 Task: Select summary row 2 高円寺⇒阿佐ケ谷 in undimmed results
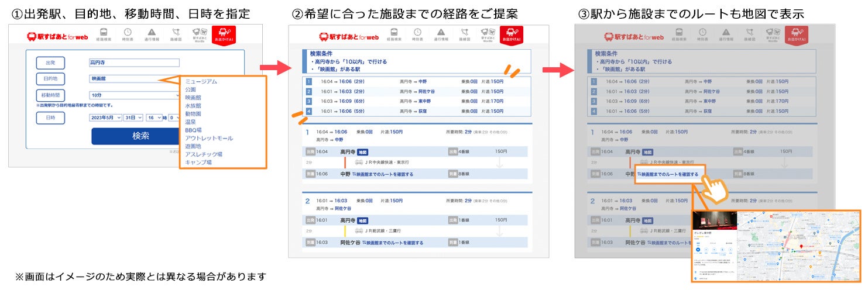click(x=417, y=91)
